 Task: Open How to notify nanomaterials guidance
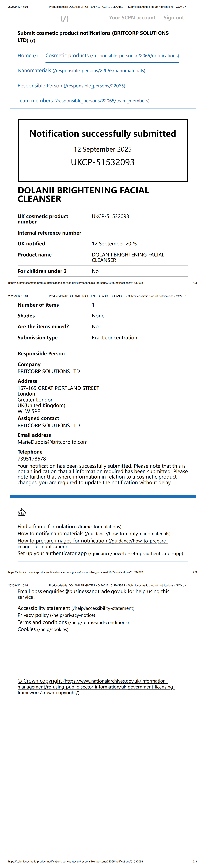tap(94, 533)
